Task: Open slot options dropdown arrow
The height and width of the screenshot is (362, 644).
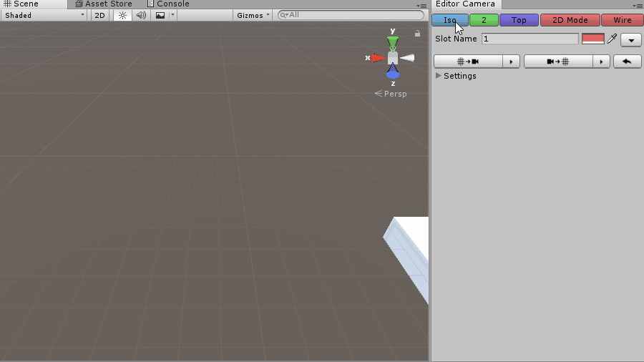Action: point(631,40)
